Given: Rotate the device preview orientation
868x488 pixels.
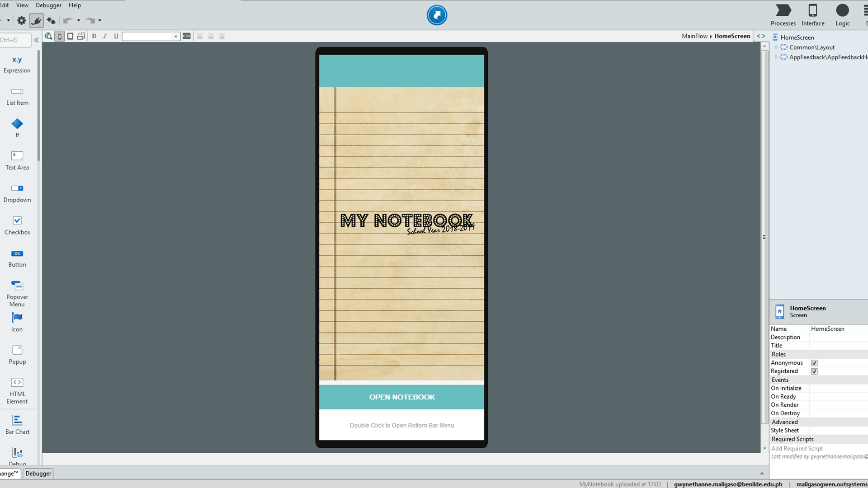Looking at the screenshot, I should pos(81,36).
